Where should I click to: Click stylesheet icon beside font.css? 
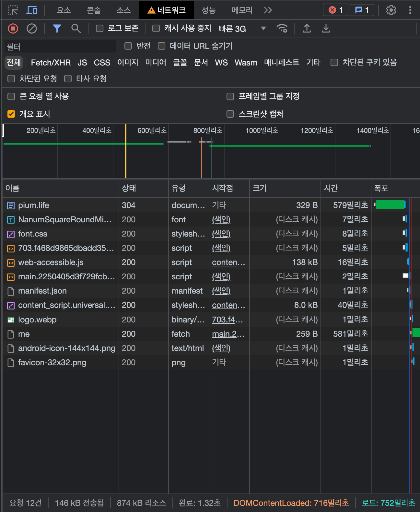pos(11,234)
